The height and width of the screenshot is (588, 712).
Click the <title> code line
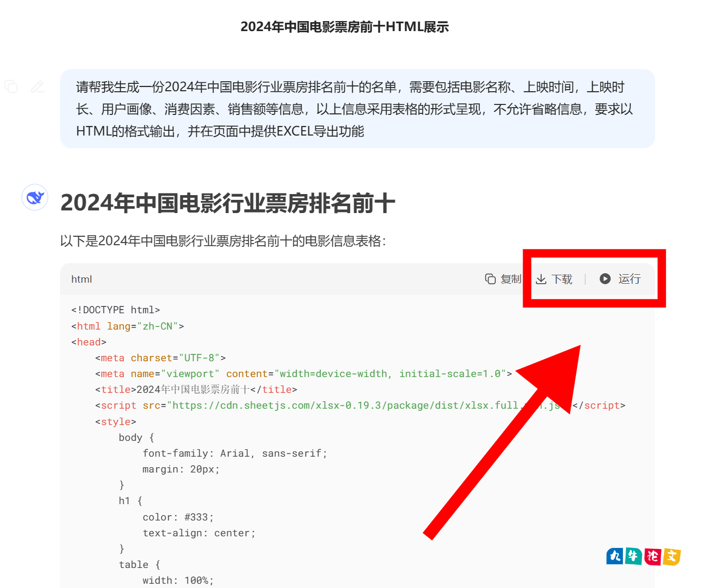pos(196,390)
